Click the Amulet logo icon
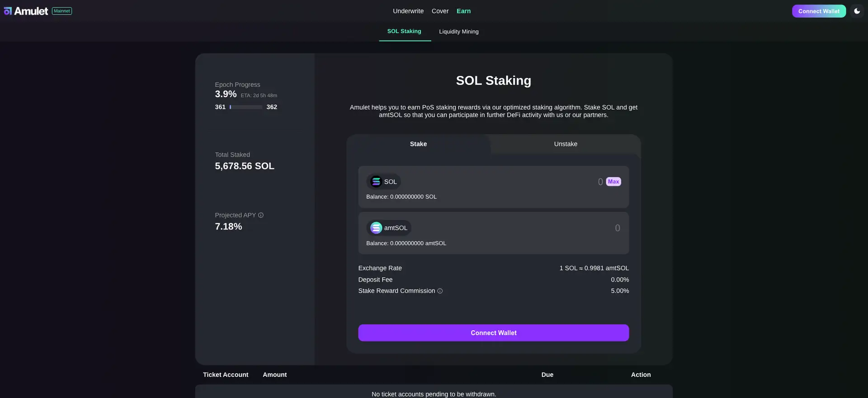868x398 pixels. point(8,11)
